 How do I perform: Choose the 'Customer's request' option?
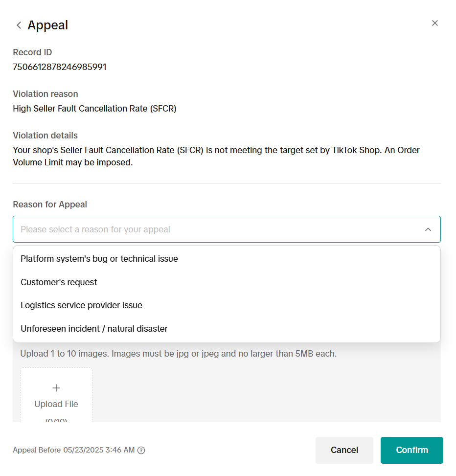pyautogui.click(x=59, y=282)
